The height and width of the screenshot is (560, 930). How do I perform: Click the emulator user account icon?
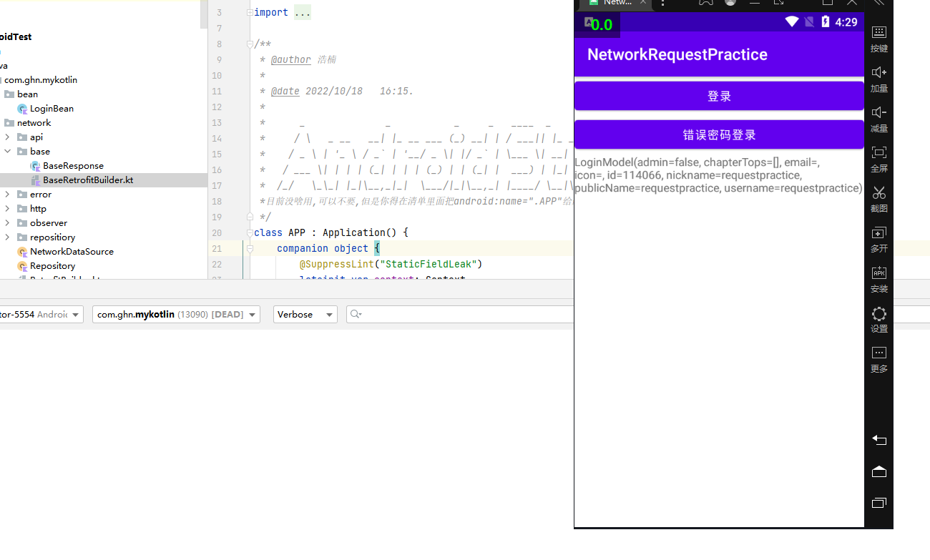(730, 3)
